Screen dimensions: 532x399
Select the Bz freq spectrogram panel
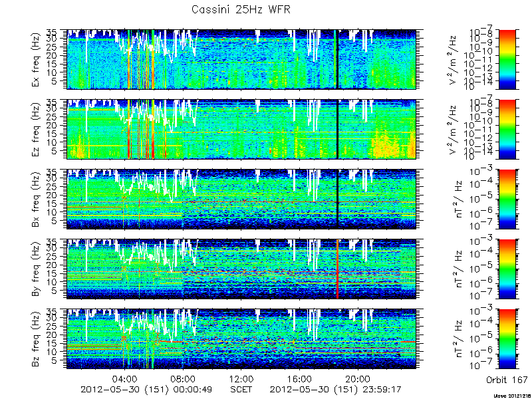pos(241,339)
